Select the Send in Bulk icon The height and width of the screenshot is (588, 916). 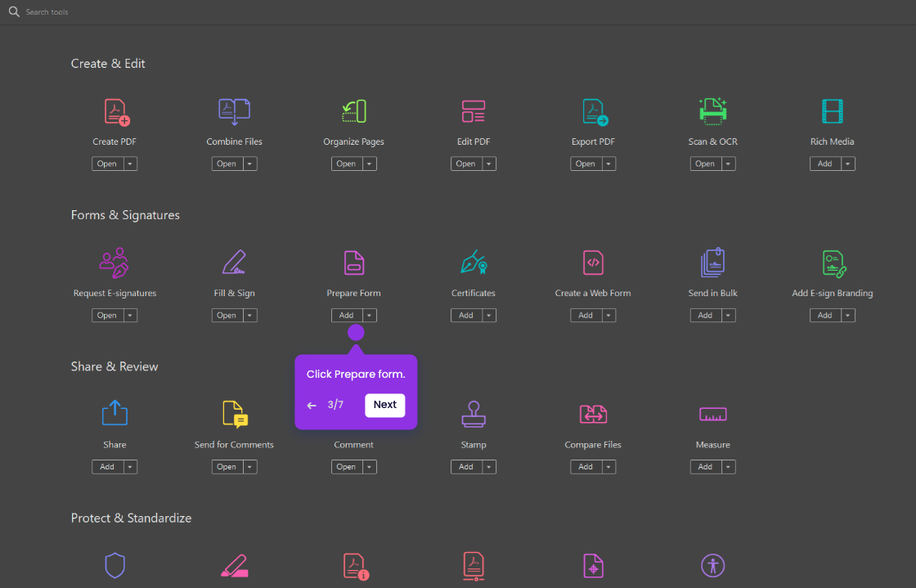(x=712, y=263)
